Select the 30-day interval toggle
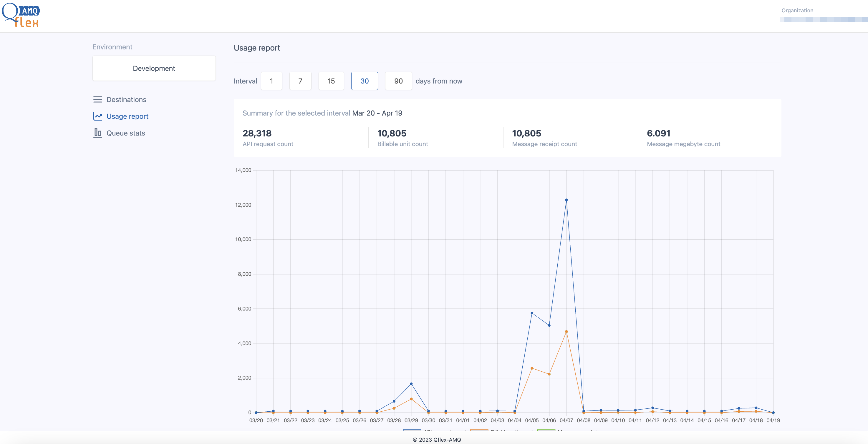 tap(364, 80)
